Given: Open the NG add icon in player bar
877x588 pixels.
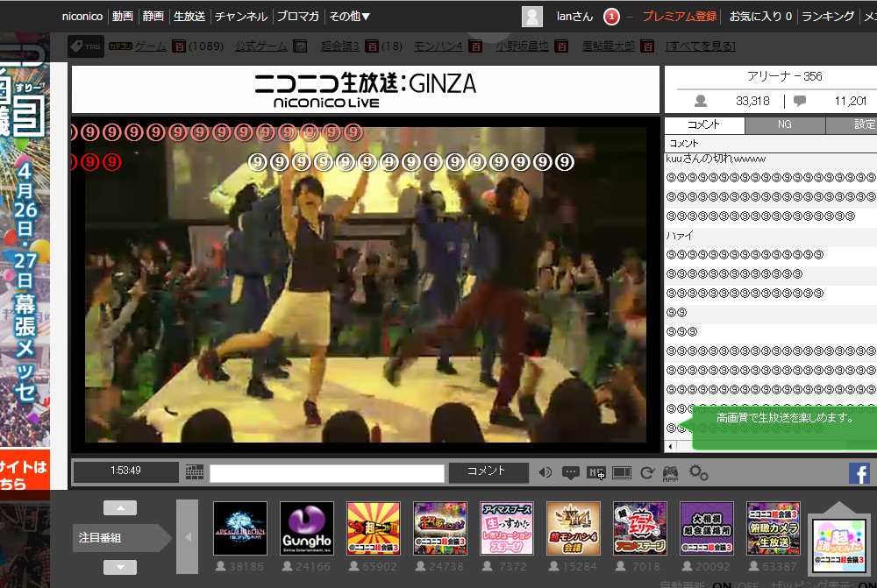Looking at the screenshot, I should coord(595,473).
